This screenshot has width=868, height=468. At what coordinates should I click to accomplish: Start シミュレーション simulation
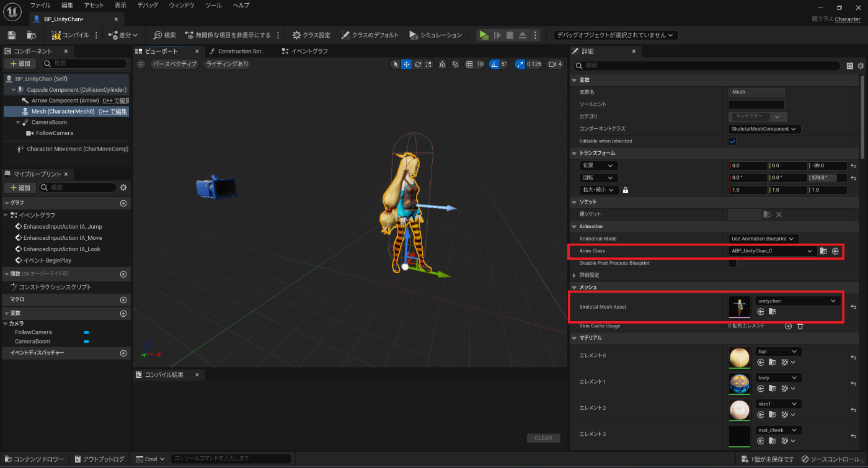point(435,35)
